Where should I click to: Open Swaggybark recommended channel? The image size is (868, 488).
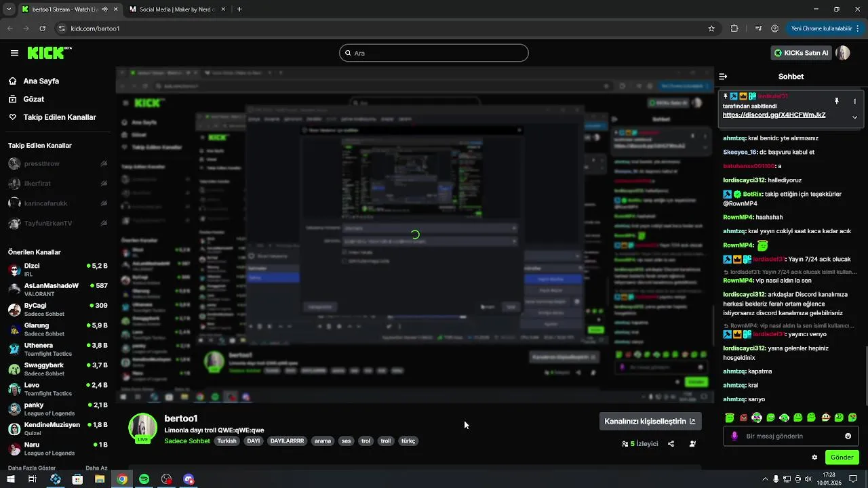pos(57,369)
